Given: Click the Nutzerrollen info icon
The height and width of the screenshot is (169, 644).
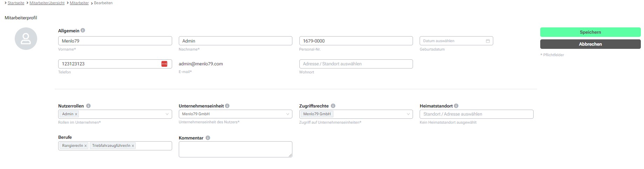Looking at the screenshot, I should [x=88, y=106].
